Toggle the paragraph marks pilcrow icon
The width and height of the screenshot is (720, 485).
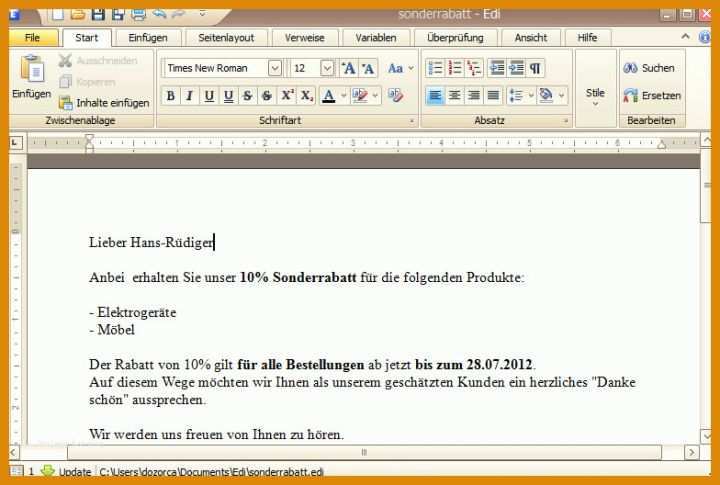pos(535,68)
